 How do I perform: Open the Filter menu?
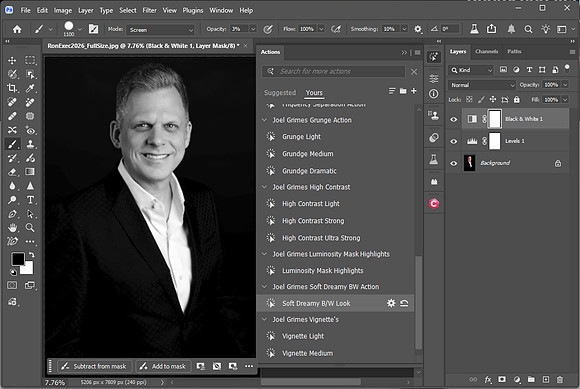pos(149,10)
